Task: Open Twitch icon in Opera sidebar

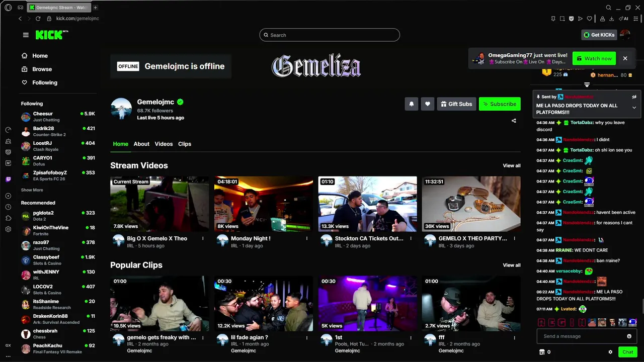Action: click(x=8, y=179)
